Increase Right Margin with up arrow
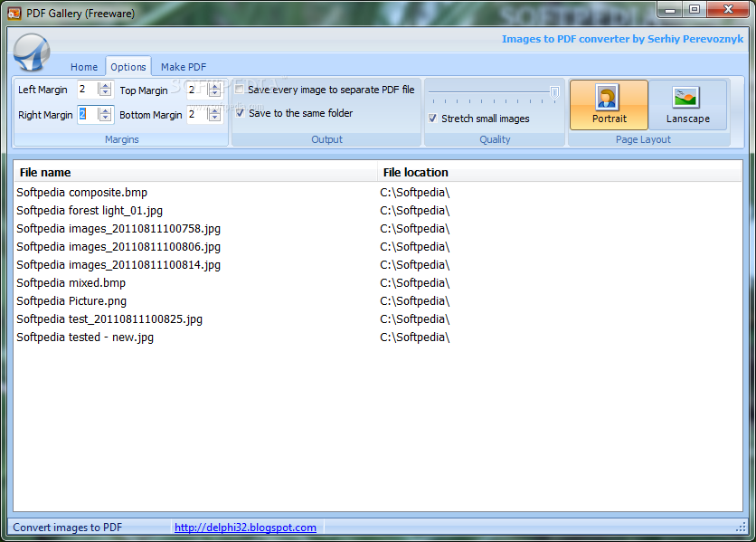Image resolution: width=756 pixels, height=542 pixels. click(105, 111)
